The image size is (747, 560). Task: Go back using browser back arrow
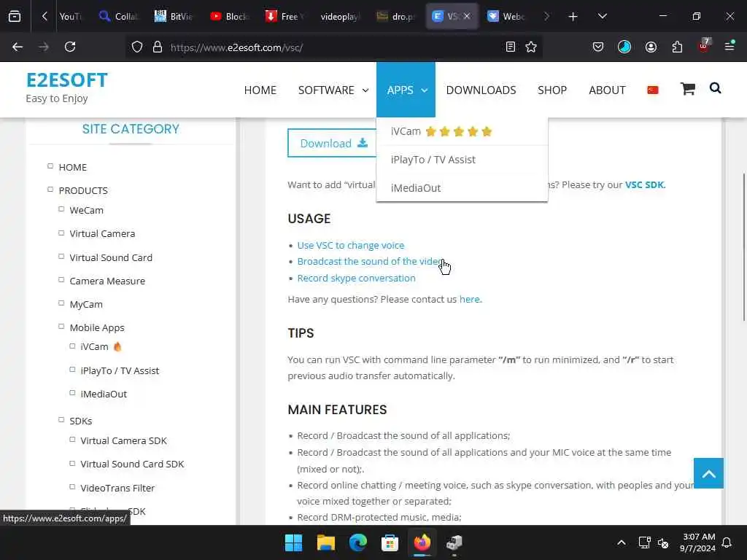pos(18,47)
